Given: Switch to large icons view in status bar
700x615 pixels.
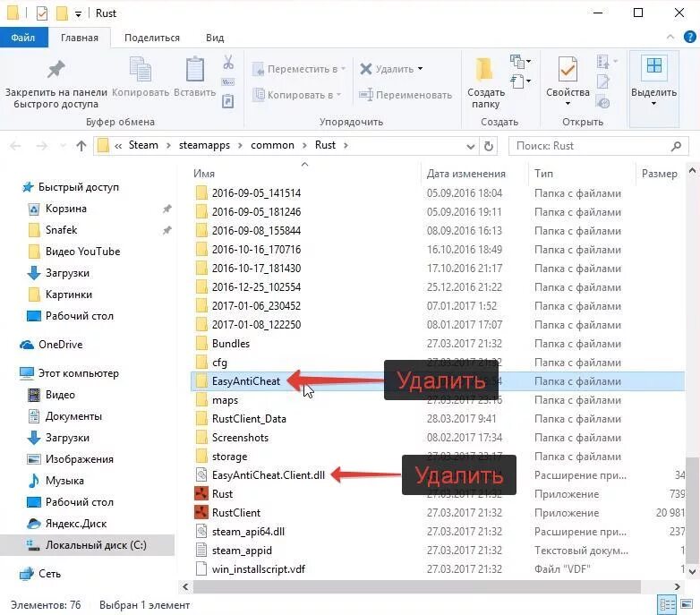Looking at the screenshot, I should coord(687,604).
